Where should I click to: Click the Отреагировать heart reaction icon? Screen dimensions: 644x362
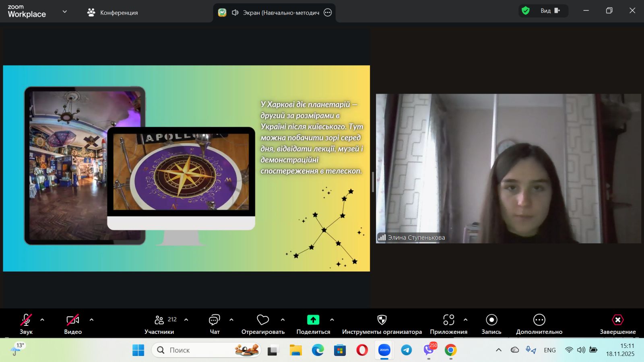263,320
